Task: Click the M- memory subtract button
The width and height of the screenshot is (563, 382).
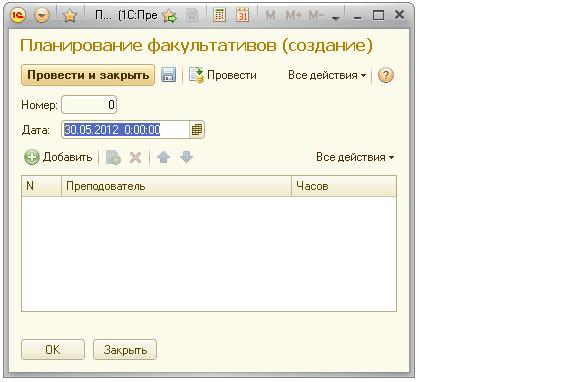Action: pyautogui.click(x=317, y=15)
